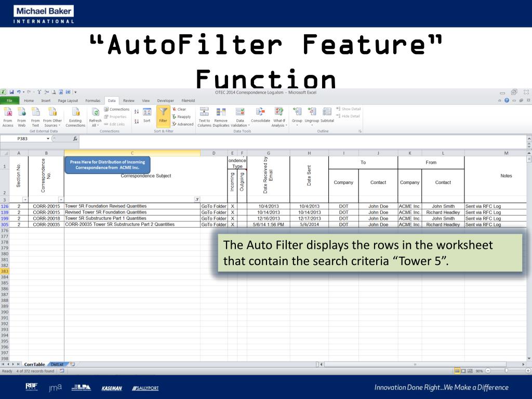Click Text to Columns

tap(204, 117)
